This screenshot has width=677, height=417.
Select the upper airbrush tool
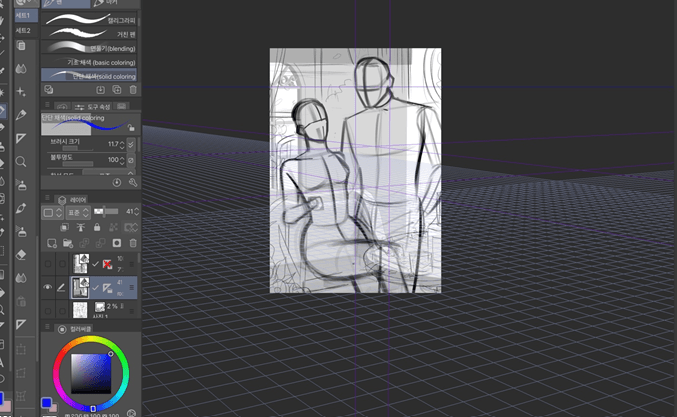pos(21,185)
